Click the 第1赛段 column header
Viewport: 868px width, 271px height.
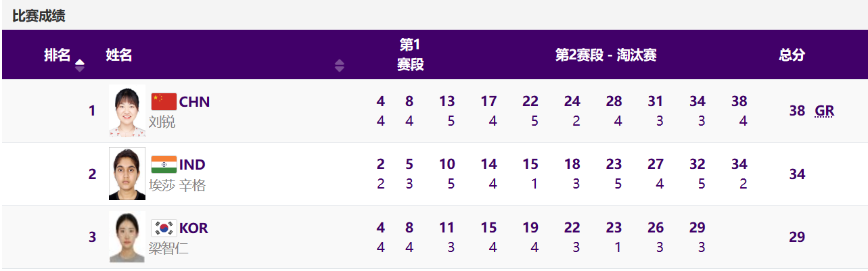pyautogui.click(x=410, y=55)
